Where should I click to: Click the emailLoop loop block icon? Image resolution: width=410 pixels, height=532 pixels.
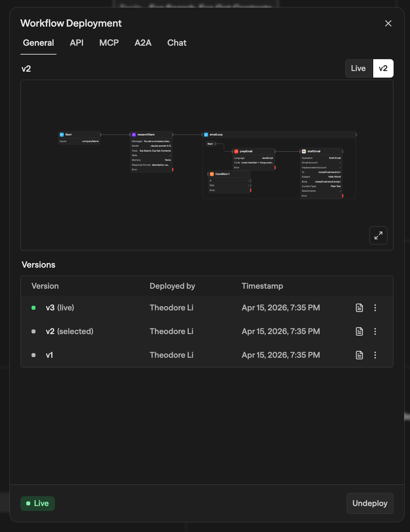pyautogui.click(x=206, y=134)
